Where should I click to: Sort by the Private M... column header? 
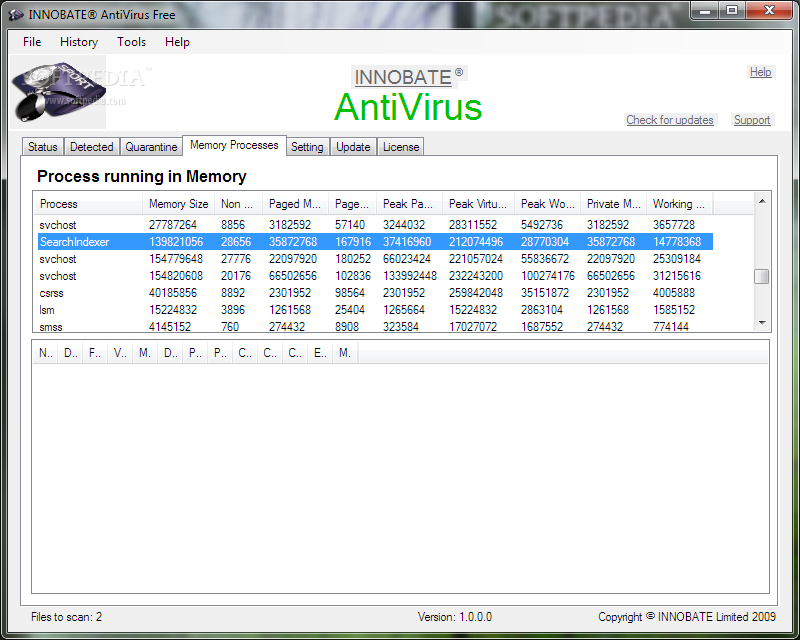[614, 204]
